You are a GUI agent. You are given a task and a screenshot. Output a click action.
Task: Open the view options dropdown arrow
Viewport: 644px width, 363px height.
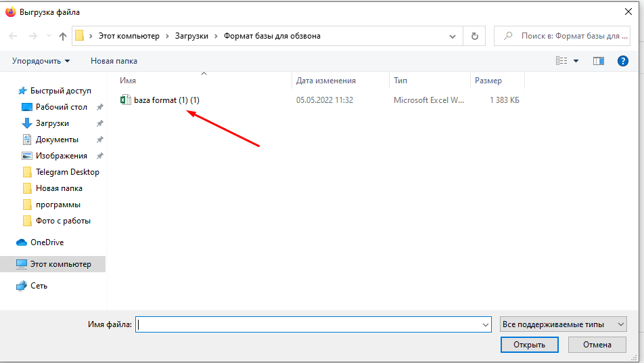pyautogui.click(x=576, y=61)
